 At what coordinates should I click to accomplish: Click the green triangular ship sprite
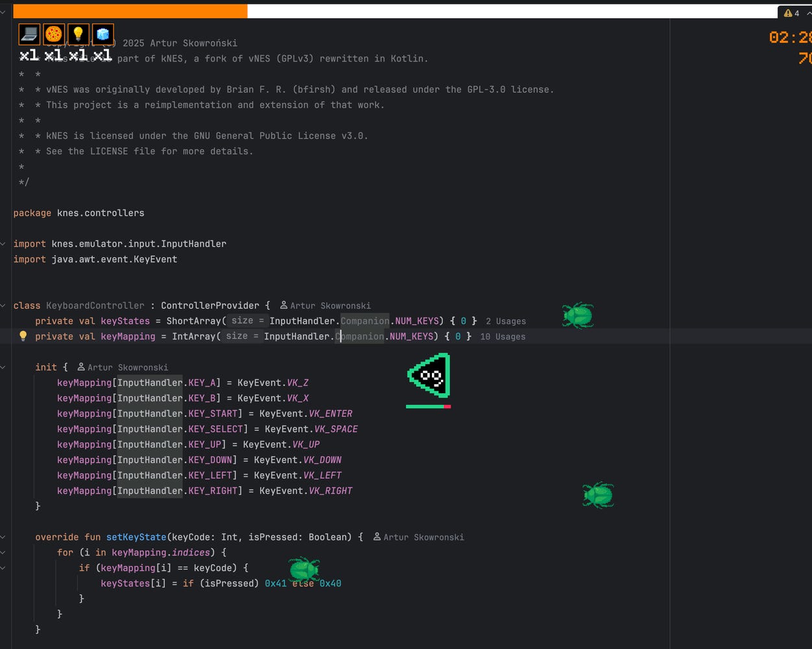[x=429, y=375]
